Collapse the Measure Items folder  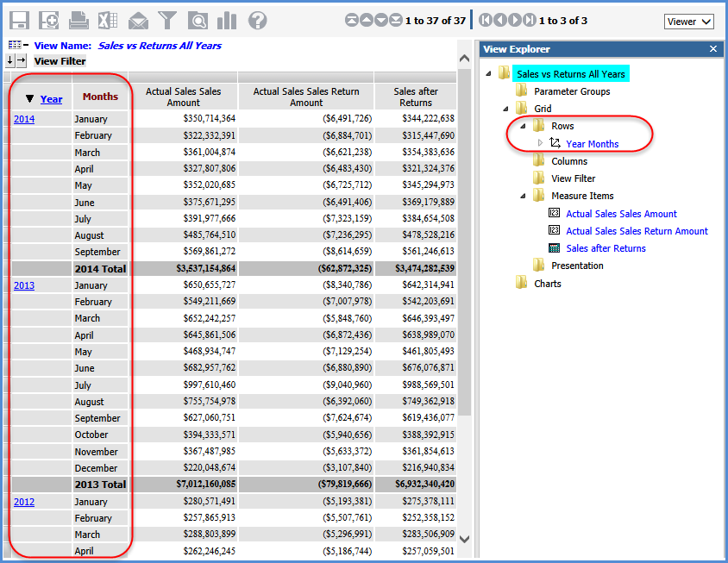click(x=524, y=196)
